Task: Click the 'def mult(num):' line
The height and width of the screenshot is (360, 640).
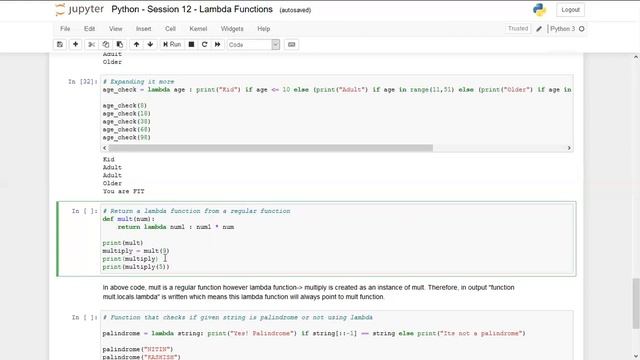Action: [x=129, y=219]
